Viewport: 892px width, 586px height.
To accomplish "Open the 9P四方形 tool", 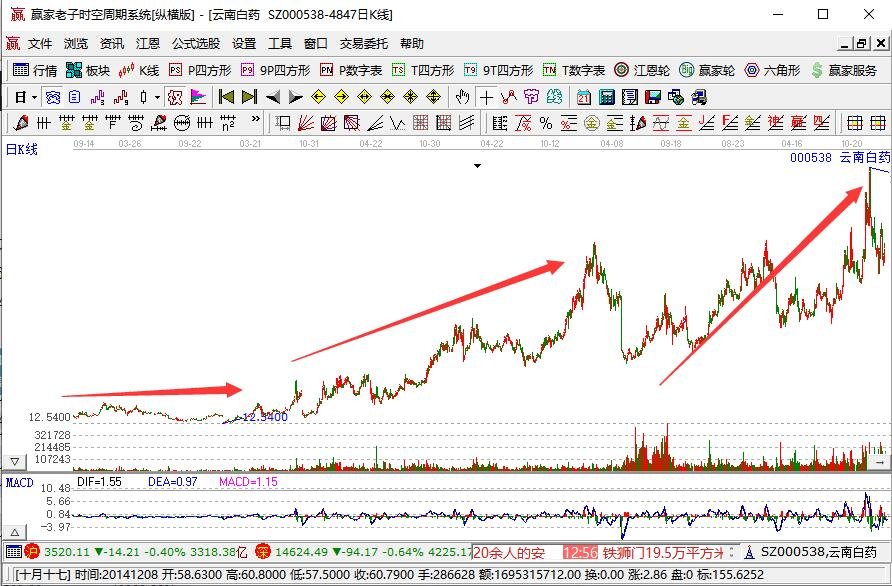I will 275,71.
